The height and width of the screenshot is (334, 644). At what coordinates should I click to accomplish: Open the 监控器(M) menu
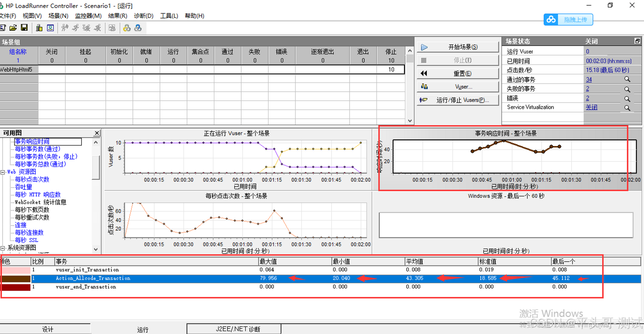88,16
